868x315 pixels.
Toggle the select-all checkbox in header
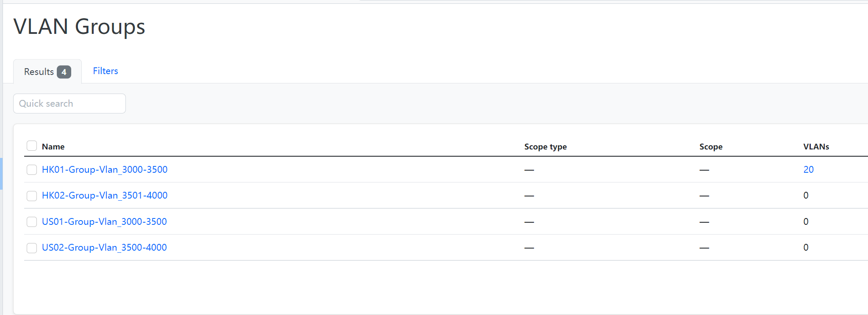(32, 146)
